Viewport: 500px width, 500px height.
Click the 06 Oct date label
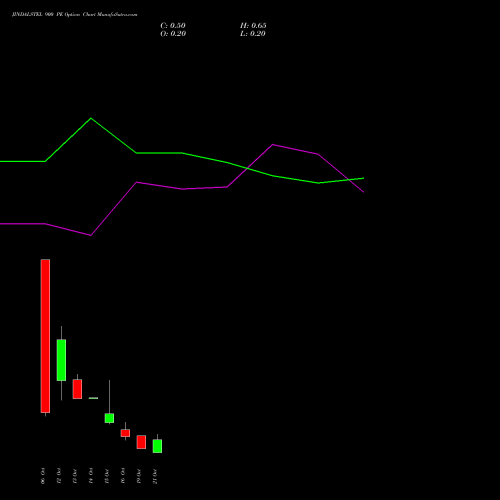tap(43, 476)
